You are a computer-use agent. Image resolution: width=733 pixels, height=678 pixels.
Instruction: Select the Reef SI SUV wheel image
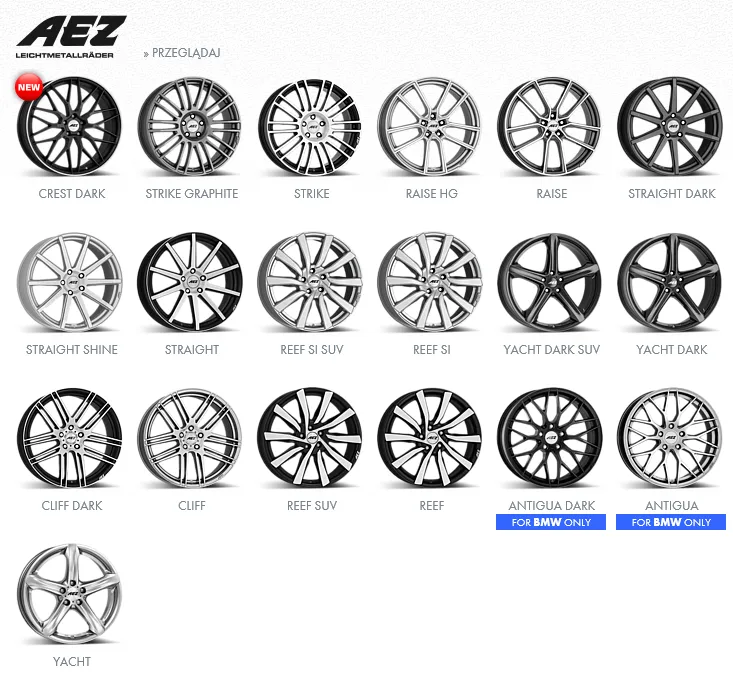pyautogui.click(x=310, y=282)
